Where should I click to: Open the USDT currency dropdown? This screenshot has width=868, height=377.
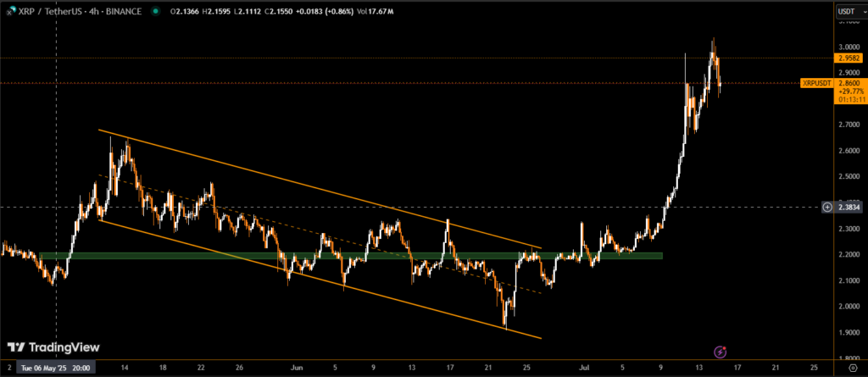(x=847, y=11)
